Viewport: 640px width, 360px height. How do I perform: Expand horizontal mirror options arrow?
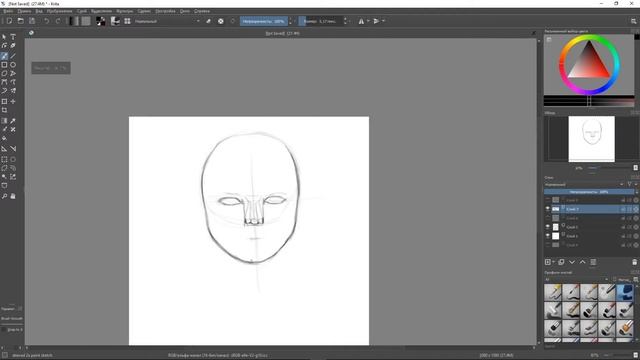(368, 21)
